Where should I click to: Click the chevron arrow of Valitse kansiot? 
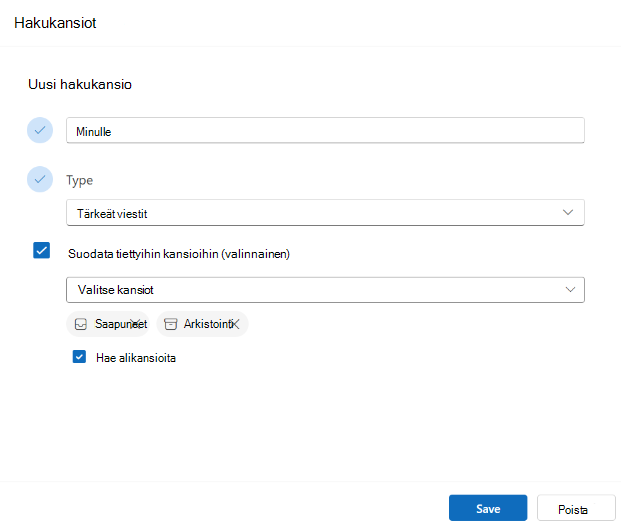point(570,290)
